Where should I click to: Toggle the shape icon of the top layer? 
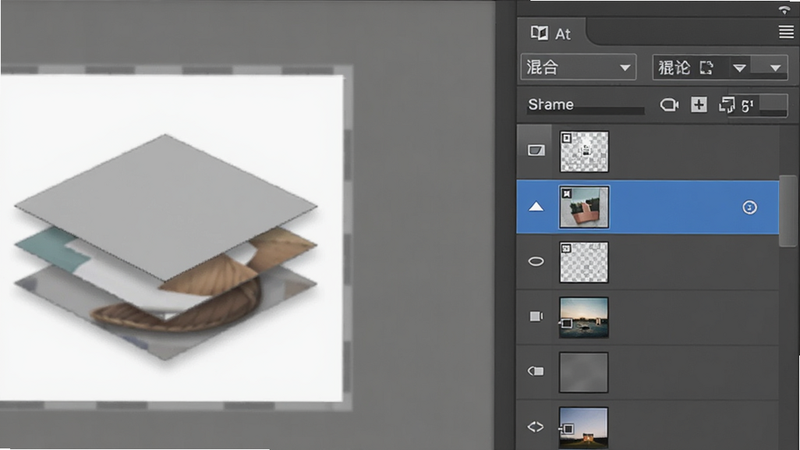(536, 150)
